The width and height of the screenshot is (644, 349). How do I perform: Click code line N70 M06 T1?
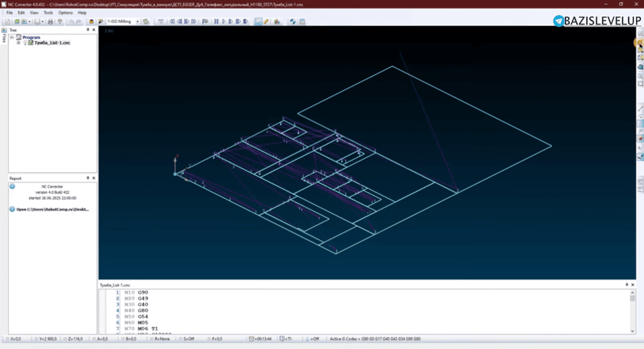click(141, 329)
